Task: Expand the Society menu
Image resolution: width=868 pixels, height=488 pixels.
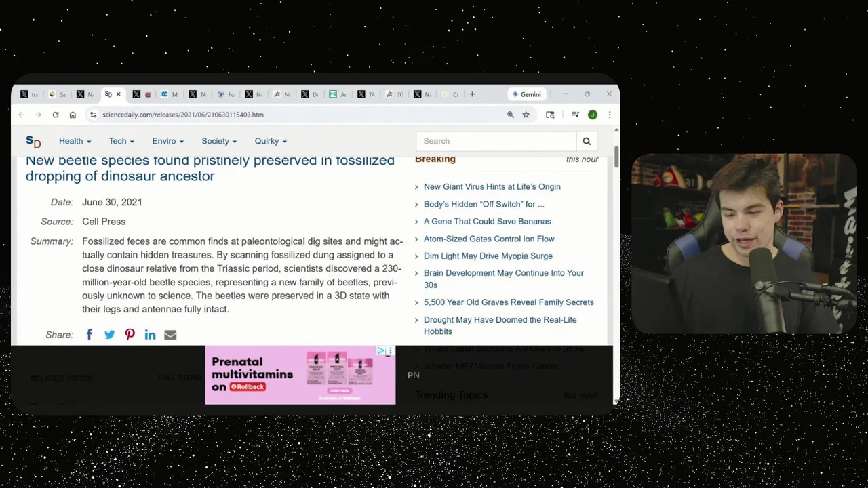Action: click(x=219, y=141)
